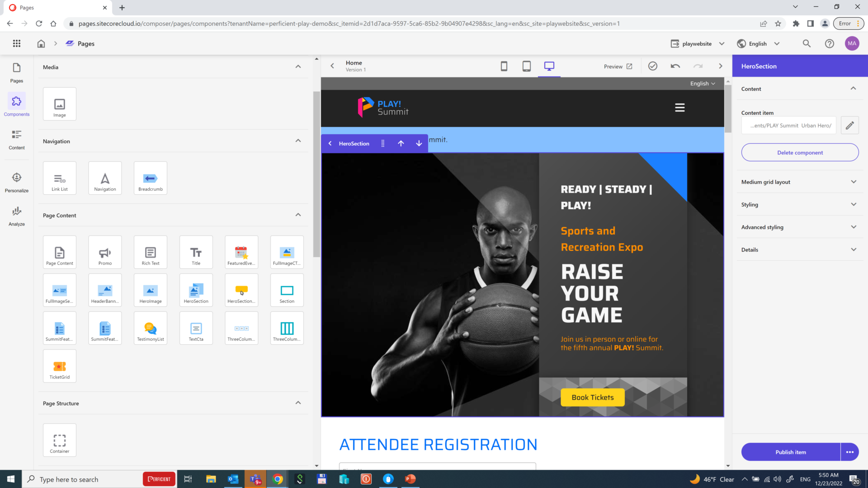
Task: Click the Delete component button
Action: pos(799,153)
